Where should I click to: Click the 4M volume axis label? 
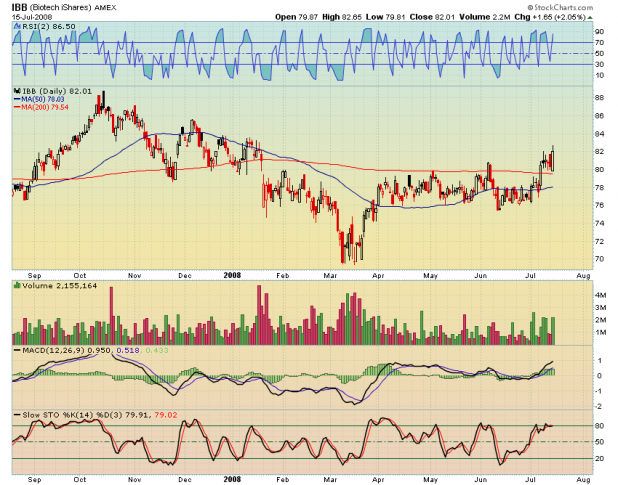pyautogui.click(x=600, y=295)
